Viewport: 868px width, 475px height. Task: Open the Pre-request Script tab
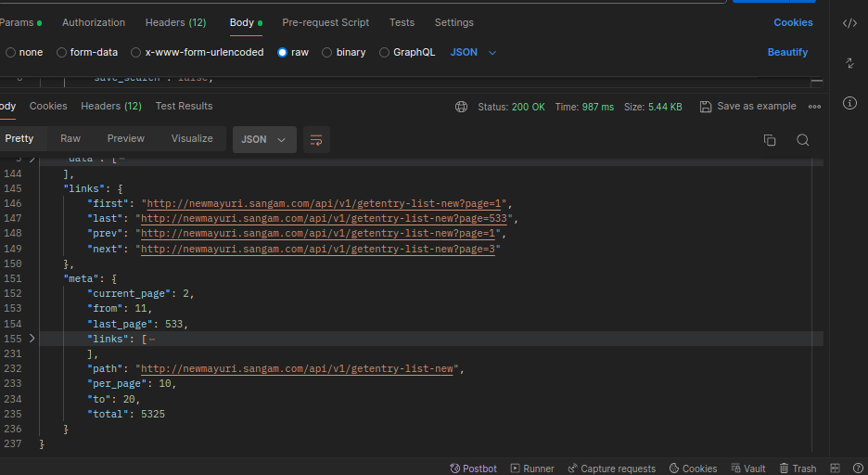tap(325, 22)
